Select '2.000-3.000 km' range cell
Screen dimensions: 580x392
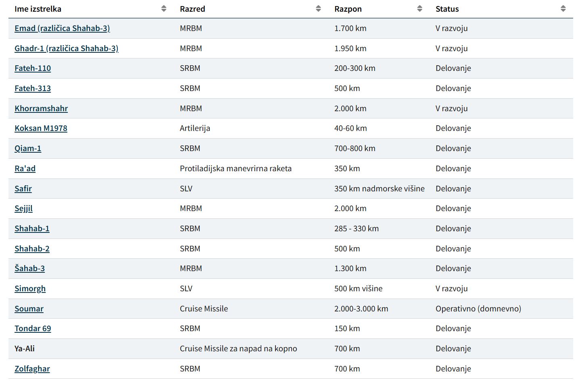tap(379, 309)
